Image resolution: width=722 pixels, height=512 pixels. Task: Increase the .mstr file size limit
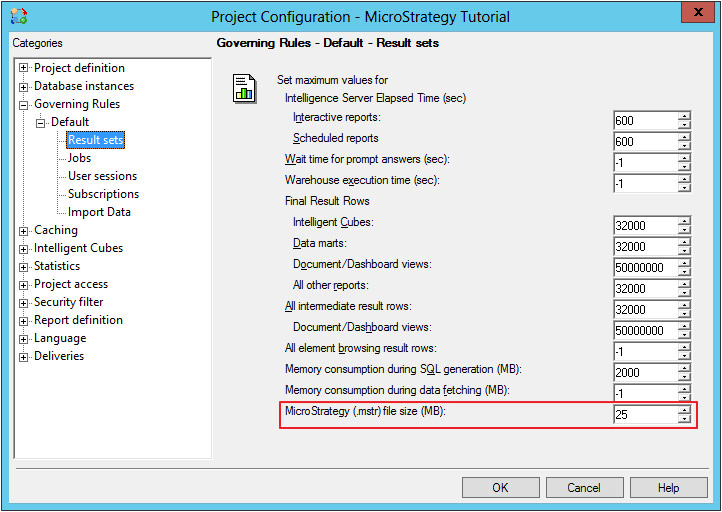pos(684,411)
